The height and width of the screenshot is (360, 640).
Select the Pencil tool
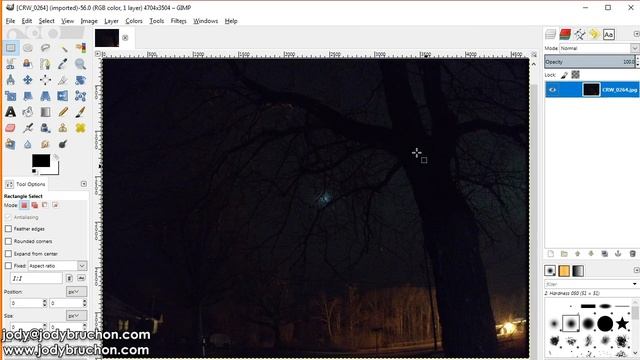pyautogui.click(x=63, y=112)
